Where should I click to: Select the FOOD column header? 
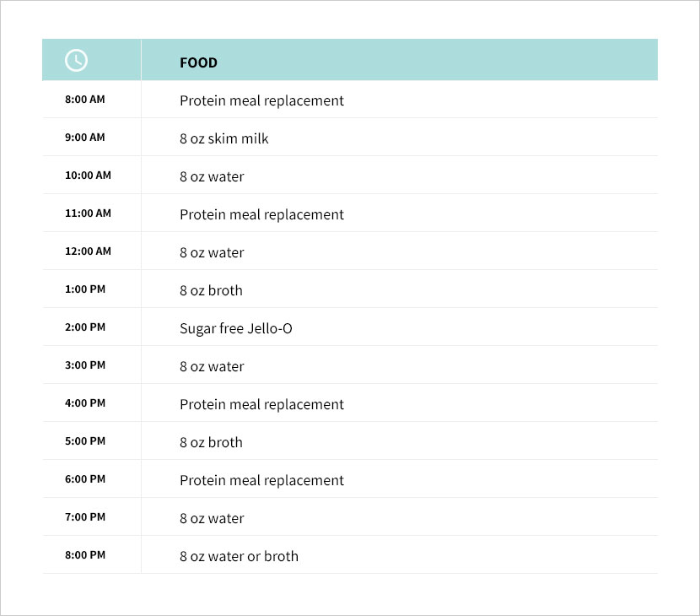coord(198,62)
